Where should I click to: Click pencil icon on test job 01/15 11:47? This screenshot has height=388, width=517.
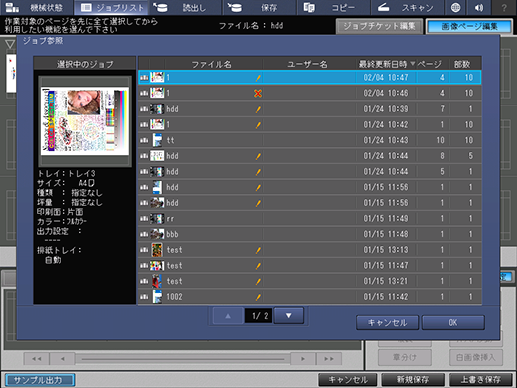click(x=258, y=266)
